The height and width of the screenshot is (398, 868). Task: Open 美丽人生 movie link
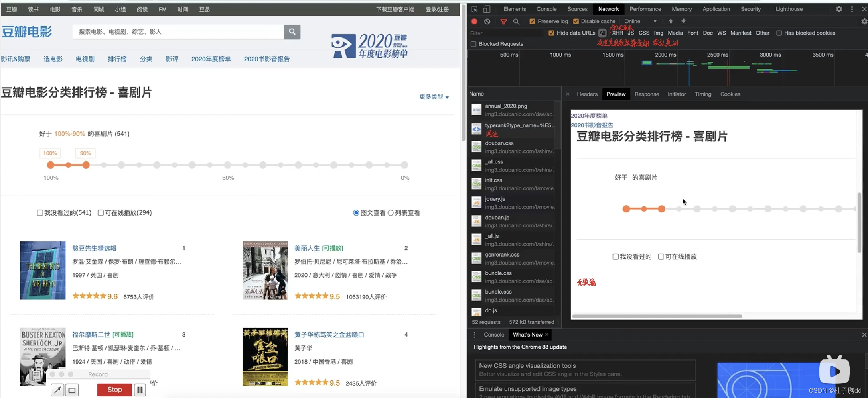(x=307, y=248)
